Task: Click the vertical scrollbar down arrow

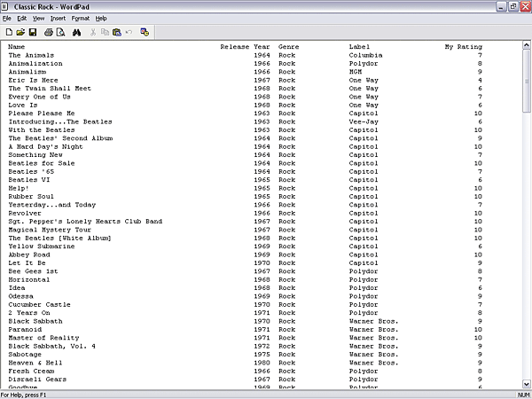Action: coord(527,384)
